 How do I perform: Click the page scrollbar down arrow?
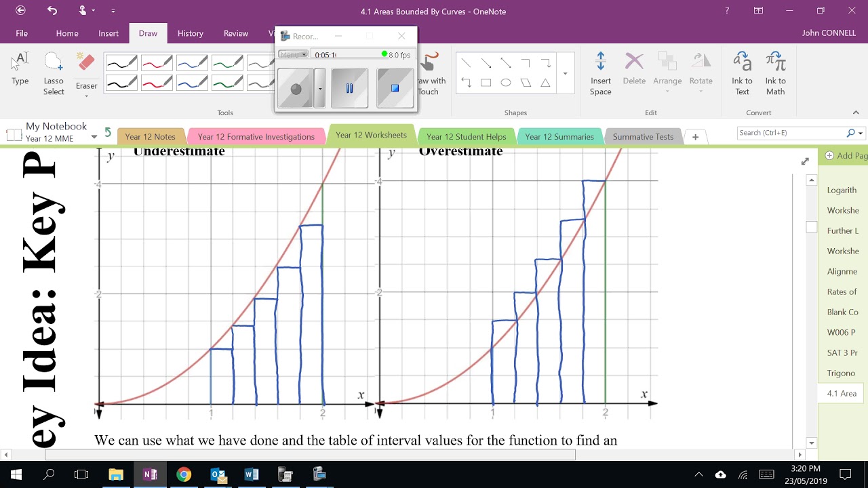click(x=812, y=443)
